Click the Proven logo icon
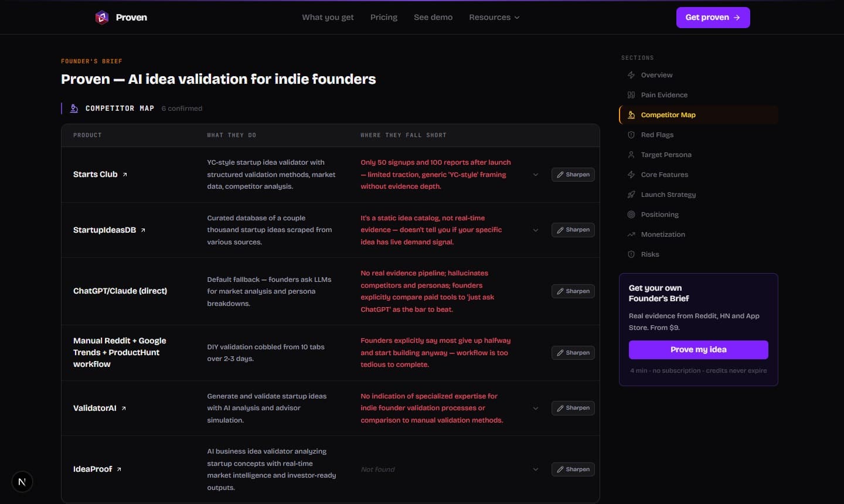This screenshot has height=504, width=844. tap(102, 18)
